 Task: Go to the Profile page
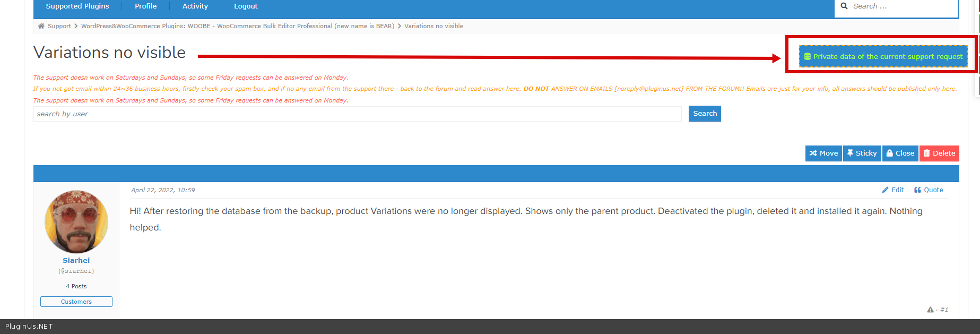point(145,6)
